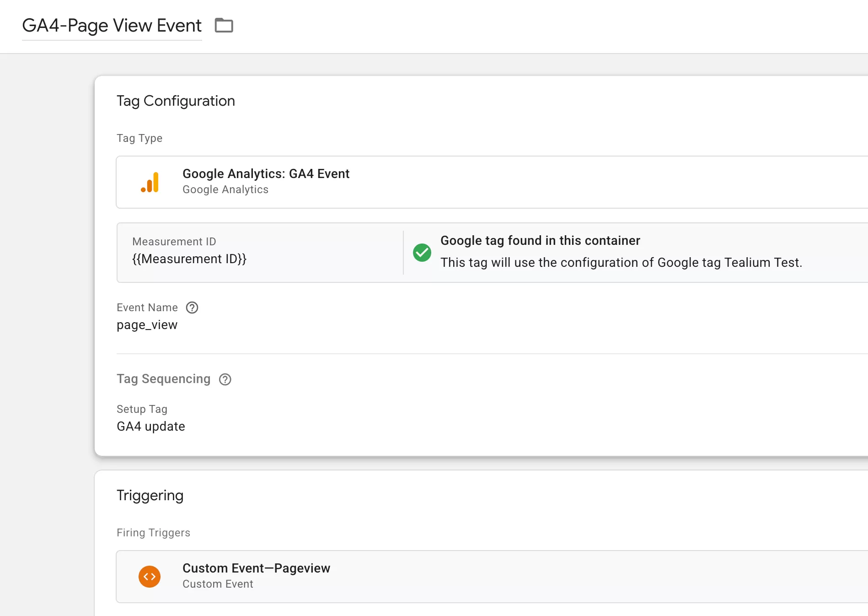Viewport: 868px width, 616px height.
Task: Edit the GA4-Page View Event tag name
Action: (x=112, y=26)
